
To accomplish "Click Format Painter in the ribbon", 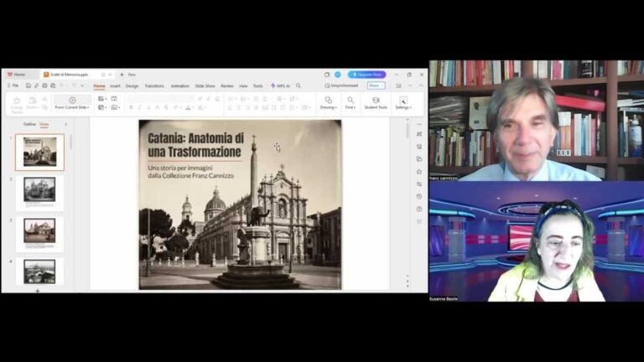I will point(17,105).
